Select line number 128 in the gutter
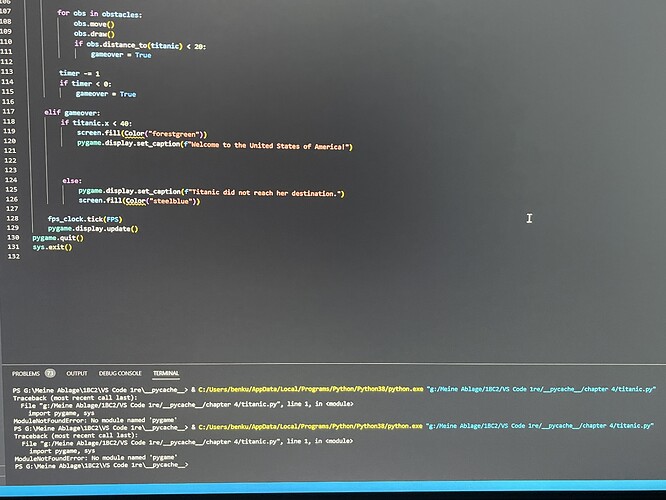Viewport: 666px width, 500px height. 12,218
